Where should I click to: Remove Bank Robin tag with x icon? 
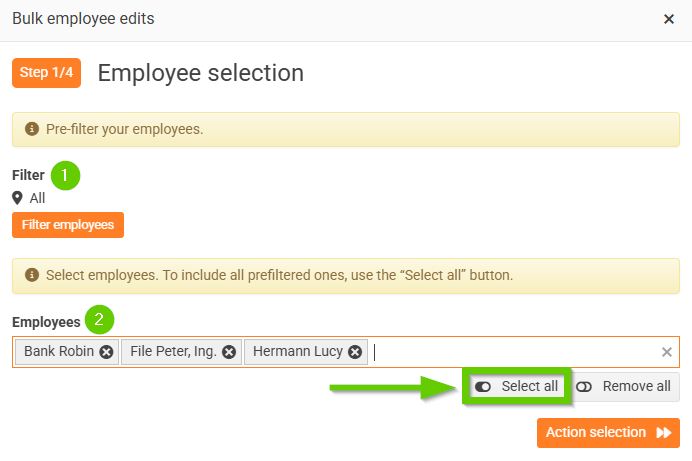pyautogui.click(x=106, y=352)
